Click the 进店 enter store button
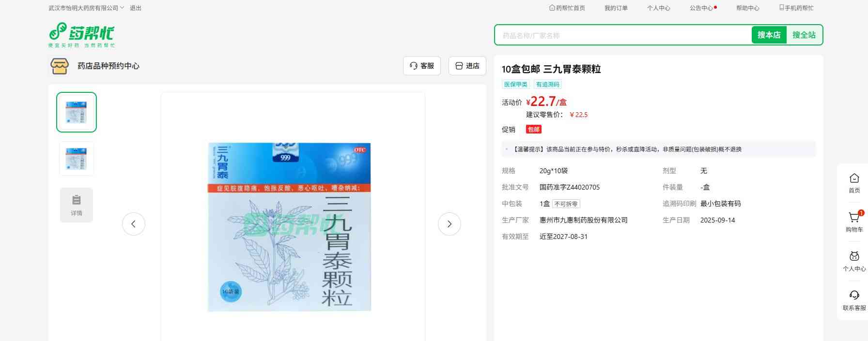Image resolution: width=868 pixels, height=341 pixels. (467, 66)
